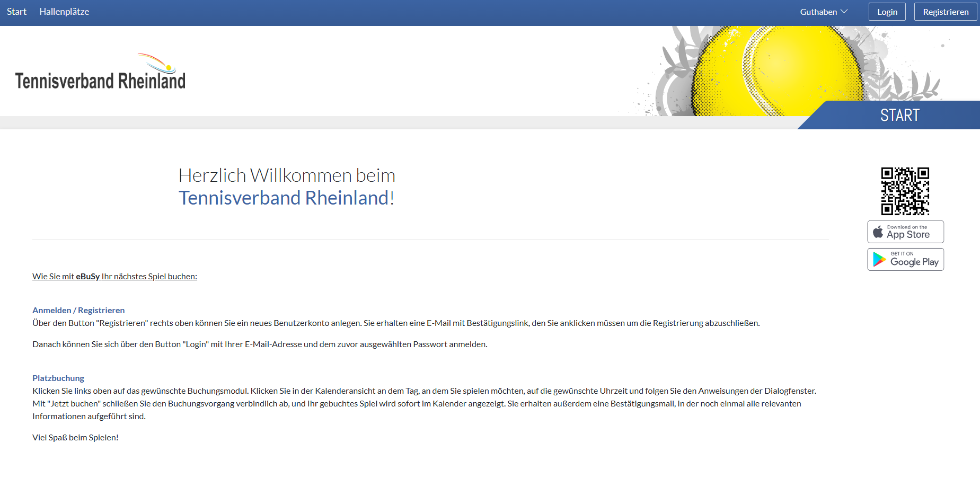Click the underlined eBuSy booking instructions heading

pos(114,276)
